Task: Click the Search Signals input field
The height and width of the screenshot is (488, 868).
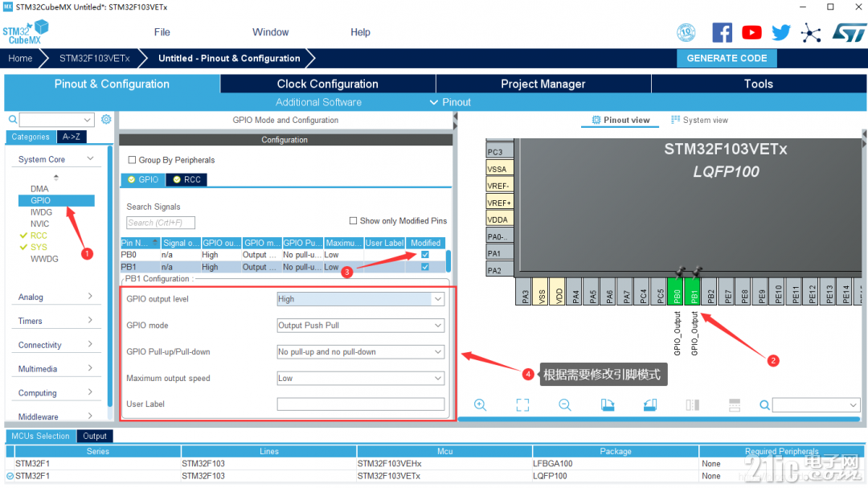Action: point(161,223)
